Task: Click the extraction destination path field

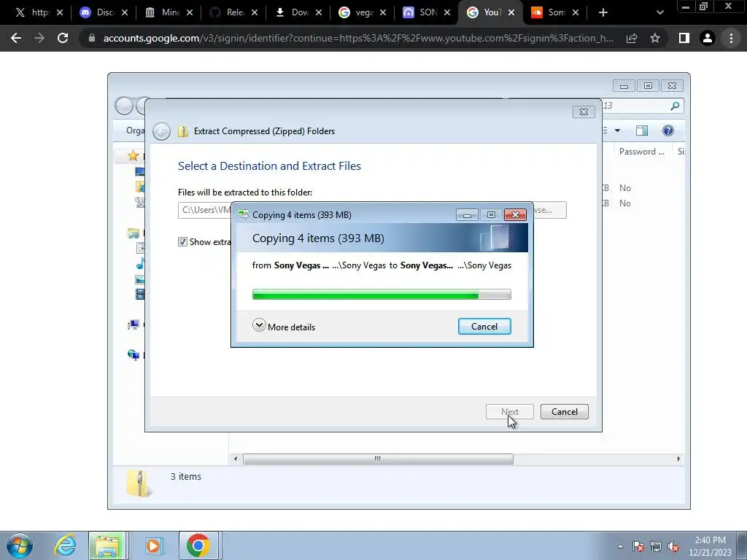Action: pyautogui.click(x=205, y=210)
